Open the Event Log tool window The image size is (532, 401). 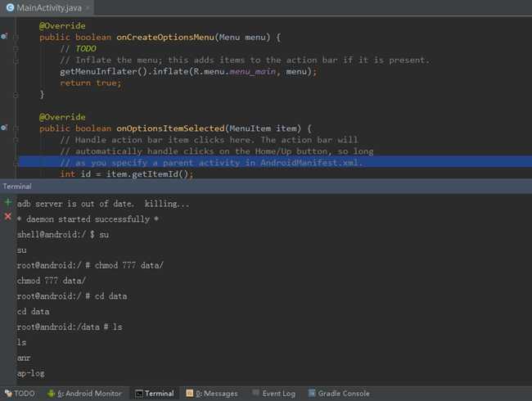click(x=274, y=394)
